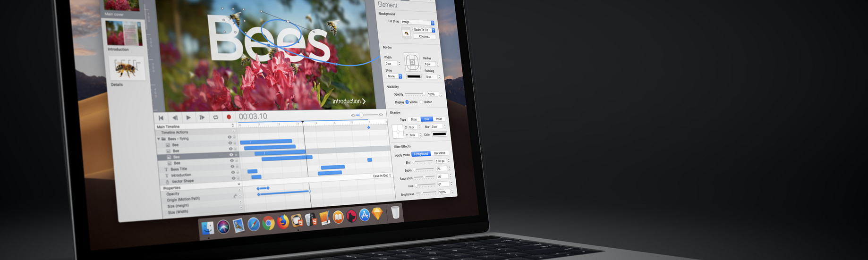Select the Hidden display radio button
The width and height of the screenshot is (868, 260).
coord(421,101)
